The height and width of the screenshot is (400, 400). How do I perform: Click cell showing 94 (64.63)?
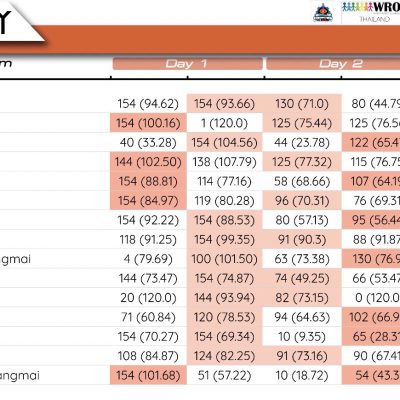pyautogui.click(x=302, y=317)
